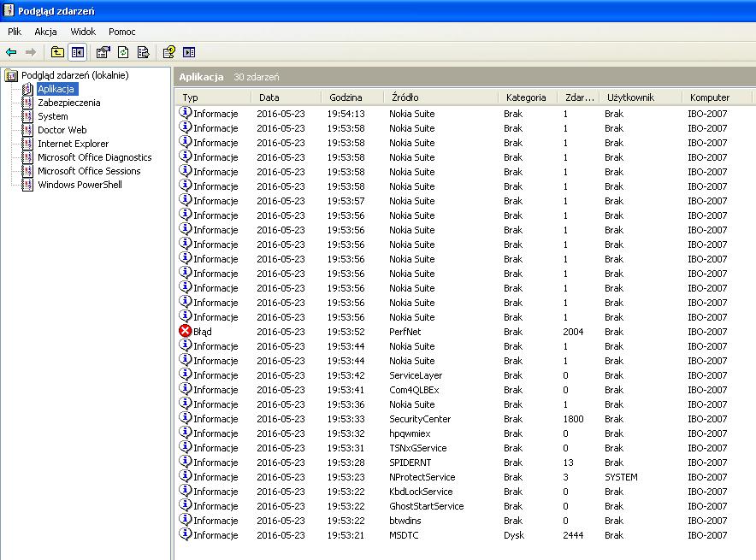Select Microsoft Office Diagnostics log
756x560 pixels.
click(x=94, y=157)
